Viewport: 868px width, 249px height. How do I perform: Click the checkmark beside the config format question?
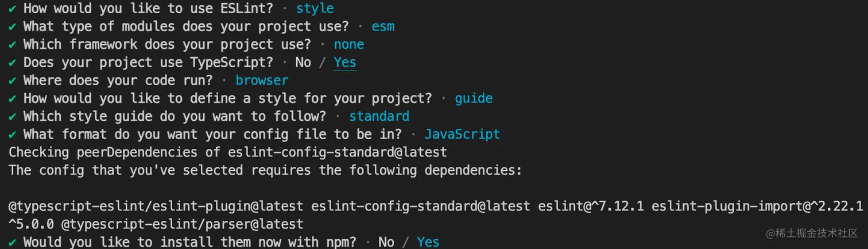click(x=12, y=135)
